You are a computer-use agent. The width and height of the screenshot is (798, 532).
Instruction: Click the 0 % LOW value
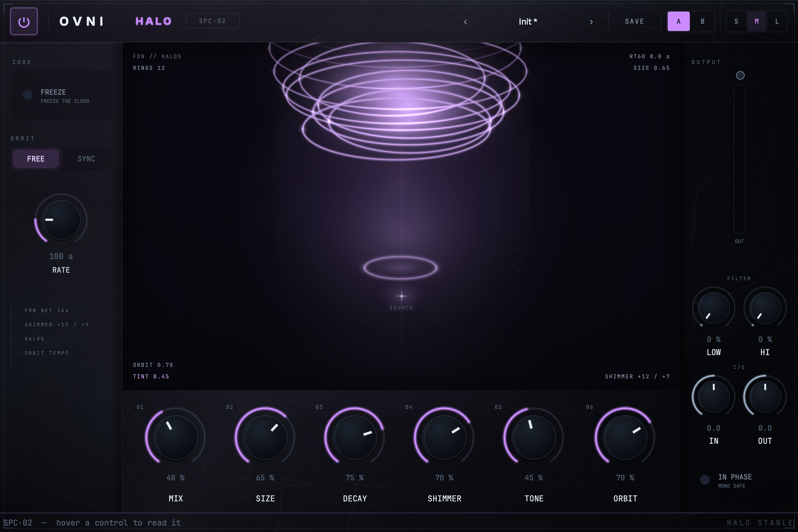click(714, 339)
